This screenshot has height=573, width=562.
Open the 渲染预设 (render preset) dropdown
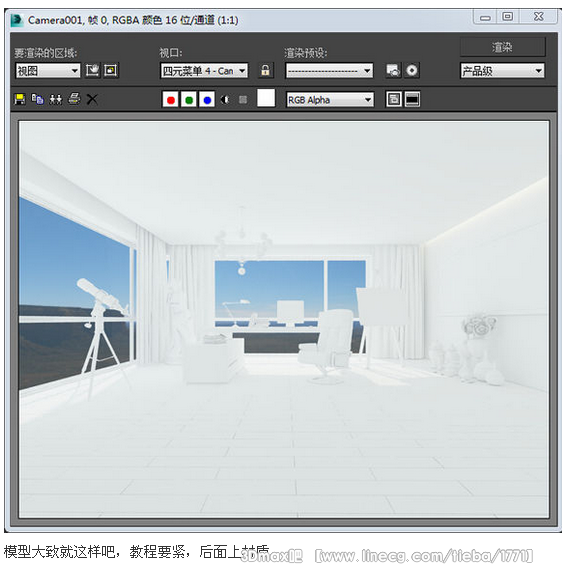tap(329, 71)
